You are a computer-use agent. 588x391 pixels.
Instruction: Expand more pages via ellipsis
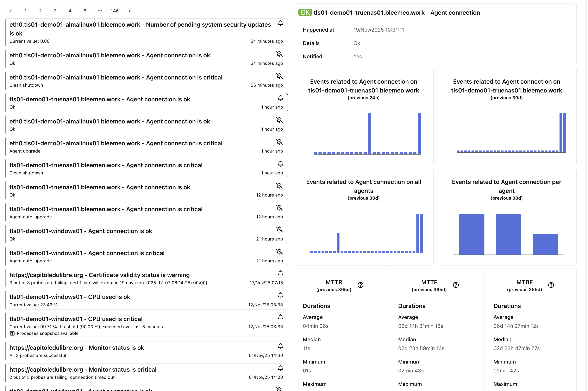100,11
